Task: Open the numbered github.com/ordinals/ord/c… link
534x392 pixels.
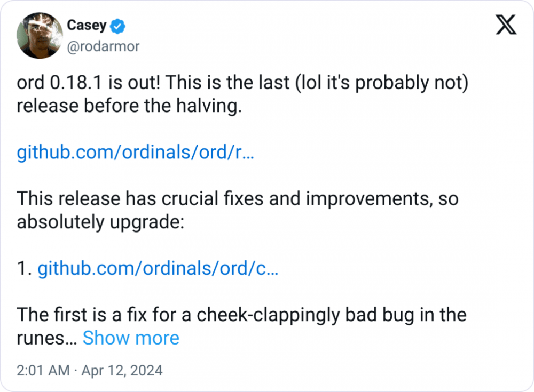Action: 158,268
